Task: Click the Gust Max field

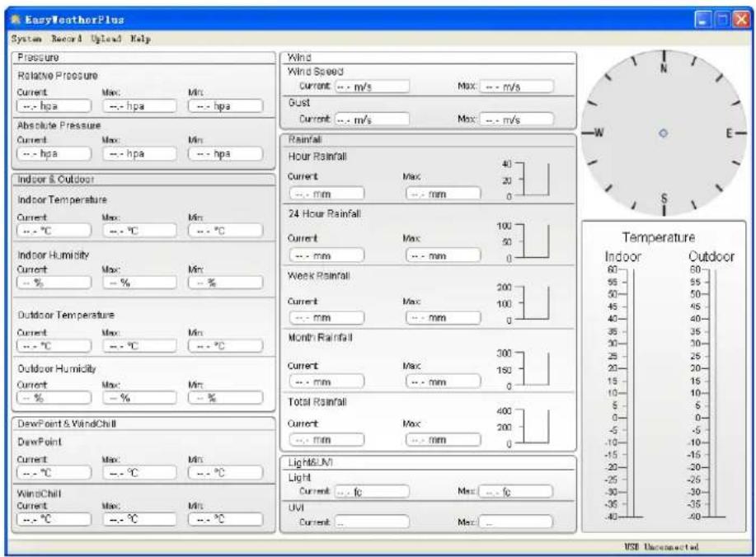Action: coord(517,119)
